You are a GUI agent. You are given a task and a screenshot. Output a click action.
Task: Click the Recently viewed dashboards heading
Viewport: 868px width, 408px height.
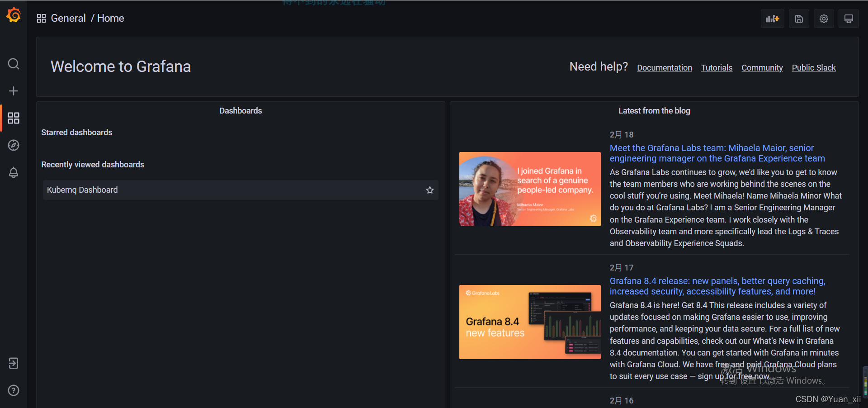[93, 165]
